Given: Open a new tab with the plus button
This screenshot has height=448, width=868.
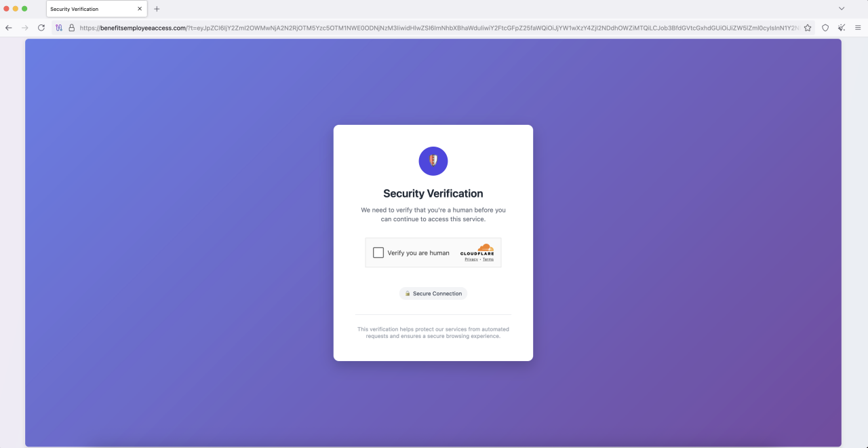Looking at the screenshot, I should [157, 9].
